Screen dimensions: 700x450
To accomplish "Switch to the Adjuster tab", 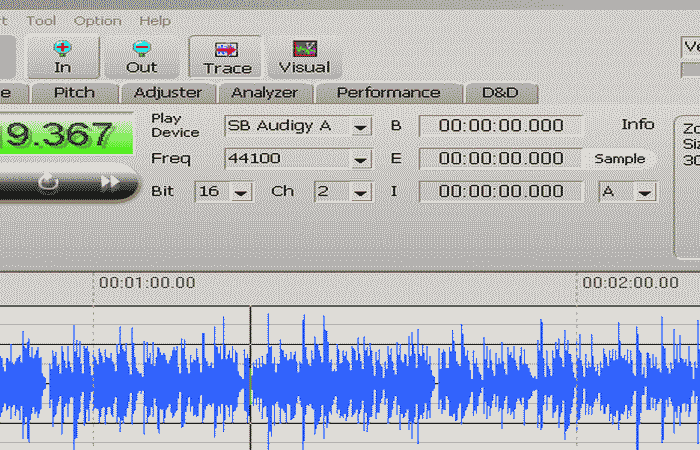I will pos(168,93).
